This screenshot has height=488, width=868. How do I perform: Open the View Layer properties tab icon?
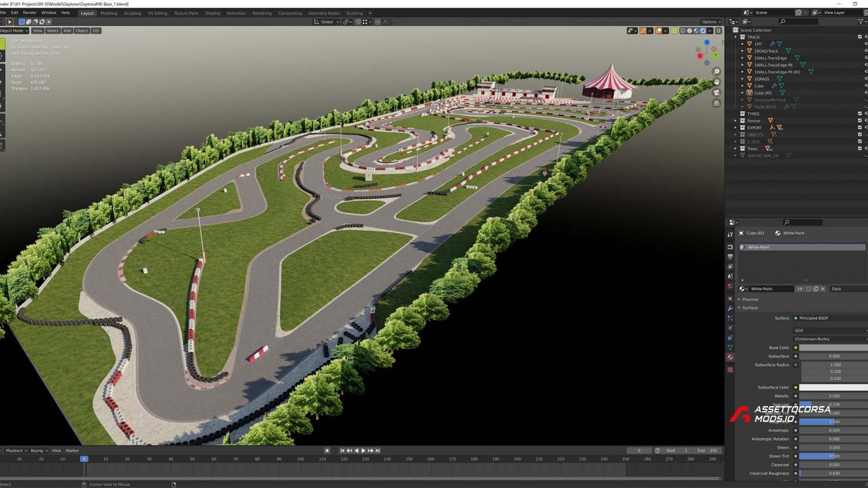730,266
